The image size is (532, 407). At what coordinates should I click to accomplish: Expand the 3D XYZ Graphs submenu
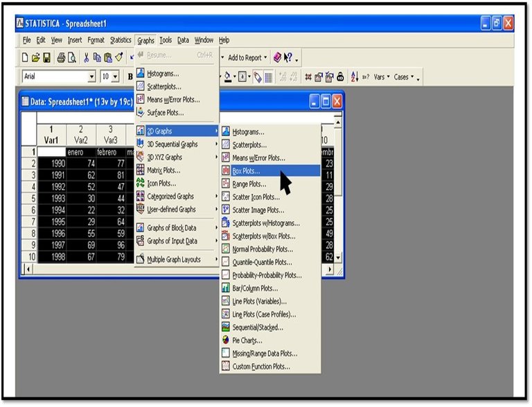point(177,157)
